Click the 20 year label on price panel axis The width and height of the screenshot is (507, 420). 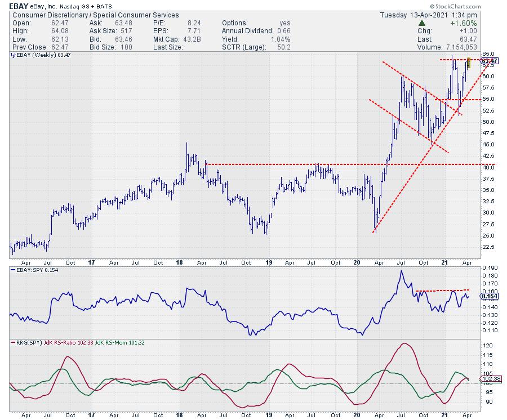pyautogui.click(x=358, y=262)
